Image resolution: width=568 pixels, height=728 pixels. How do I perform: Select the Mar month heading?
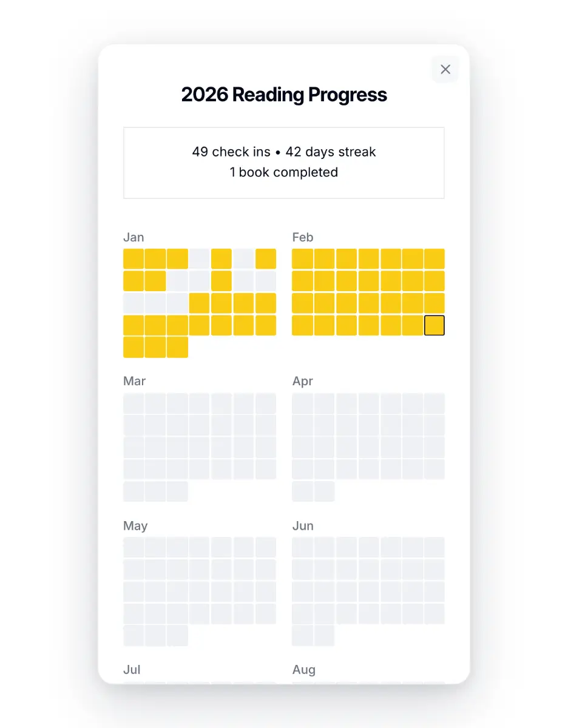[135, 381]
